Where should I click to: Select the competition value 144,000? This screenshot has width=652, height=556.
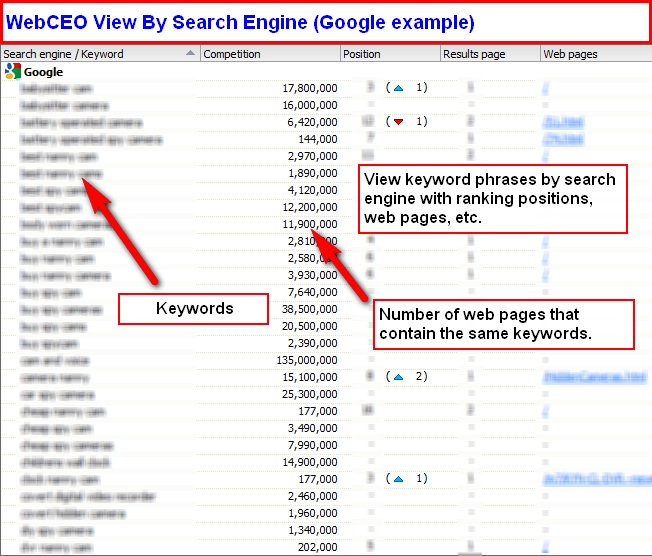(x=318, y=139)
